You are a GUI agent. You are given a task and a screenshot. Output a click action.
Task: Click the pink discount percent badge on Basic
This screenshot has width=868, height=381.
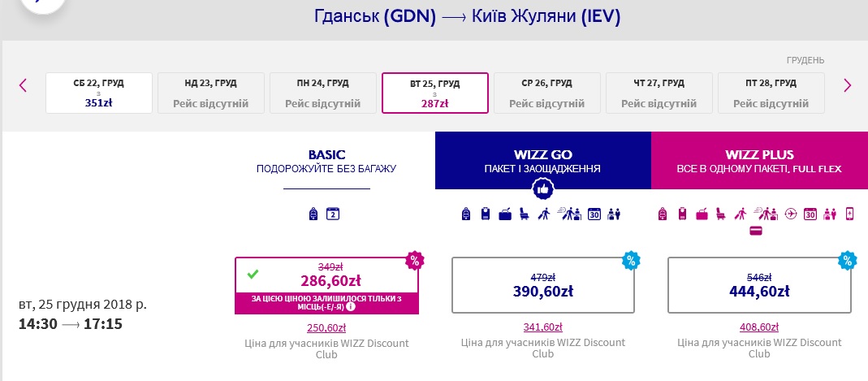pyautogui.click(x=414, y=261)
